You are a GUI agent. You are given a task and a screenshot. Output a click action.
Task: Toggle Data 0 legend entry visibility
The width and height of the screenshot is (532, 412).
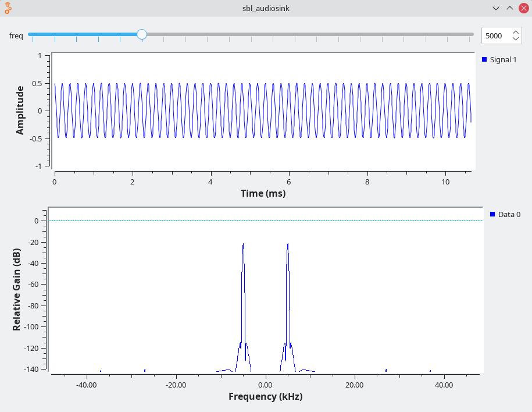point(509,214)
